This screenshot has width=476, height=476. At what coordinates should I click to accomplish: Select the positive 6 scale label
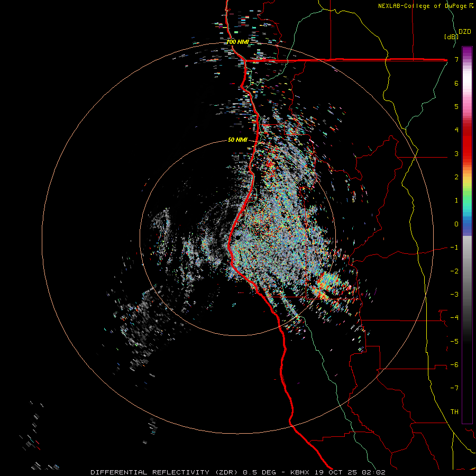456,83
